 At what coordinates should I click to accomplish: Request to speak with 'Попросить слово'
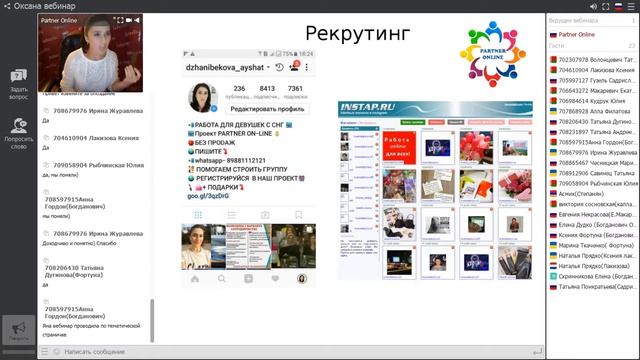(19, 133)
